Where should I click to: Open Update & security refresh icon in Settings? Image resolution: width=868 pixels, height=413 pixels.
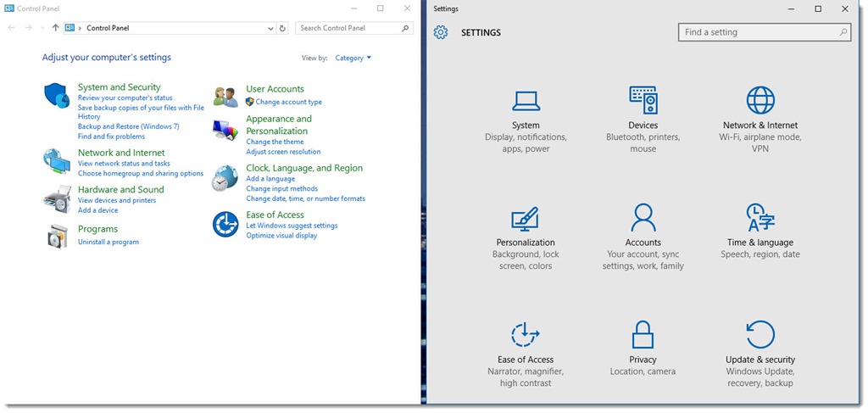(x=760, y=334)
